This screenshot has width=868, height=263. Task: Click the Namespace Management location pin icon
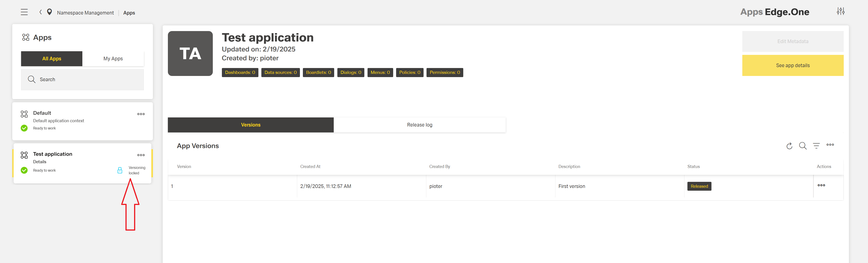point(49,12)
